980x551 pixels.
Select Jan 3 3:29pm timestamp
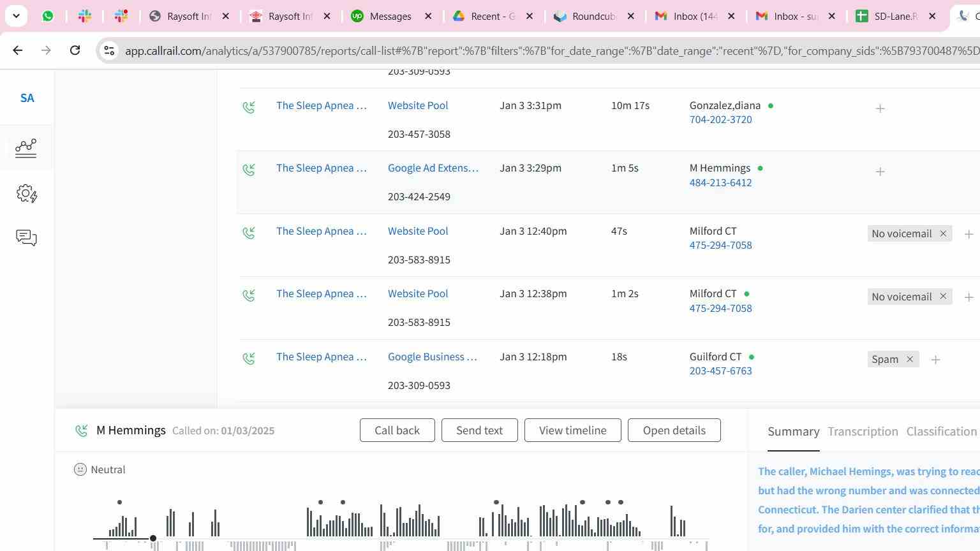(x=530, y=168)
